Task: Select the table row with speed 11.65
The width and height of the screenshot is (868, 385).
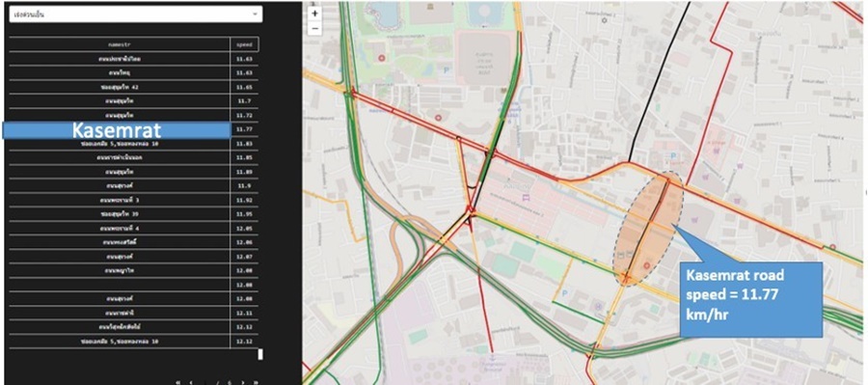Action: coord(133,87)
